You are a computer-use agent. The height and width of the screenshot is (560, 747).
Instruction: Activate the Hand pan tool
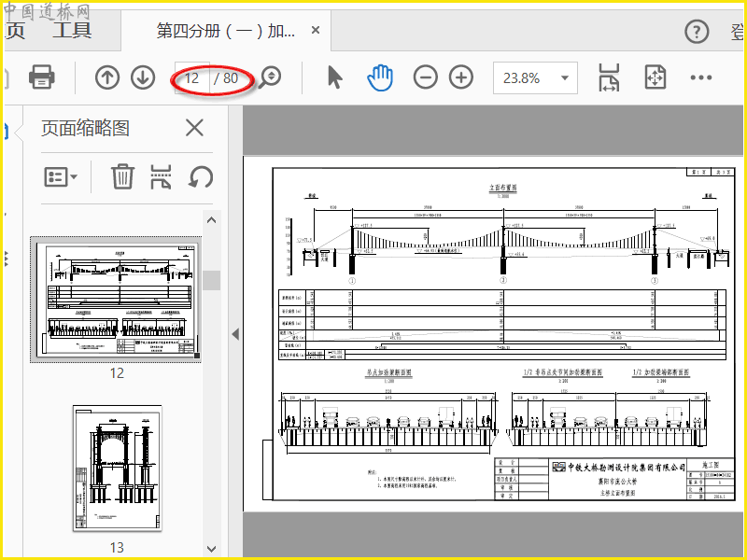(x=380, y=77)
